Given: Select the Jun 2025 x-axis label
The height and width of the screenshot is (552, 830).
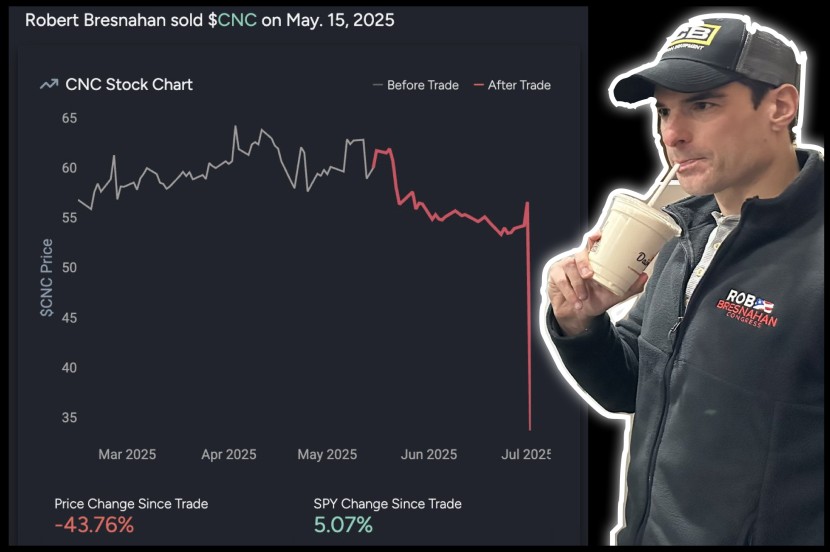Looking at the screenshot, I should click(x=429, y=454).
